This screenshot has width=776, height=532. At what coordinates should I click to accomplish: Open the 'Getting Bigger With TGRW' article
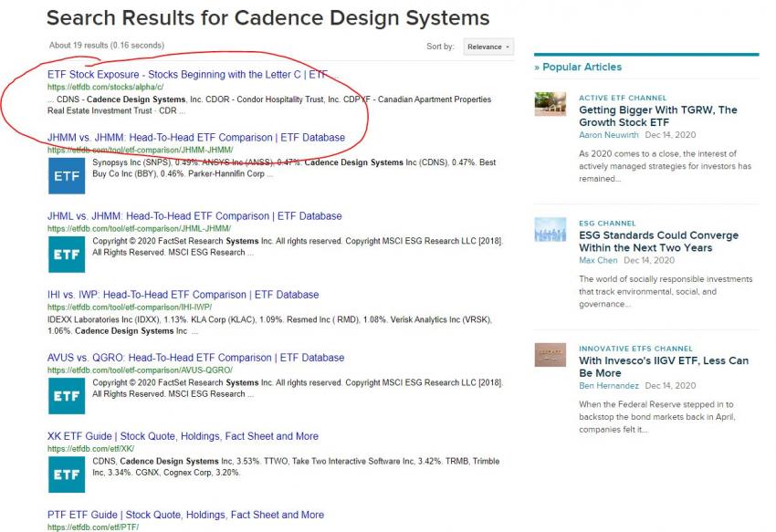658,116
